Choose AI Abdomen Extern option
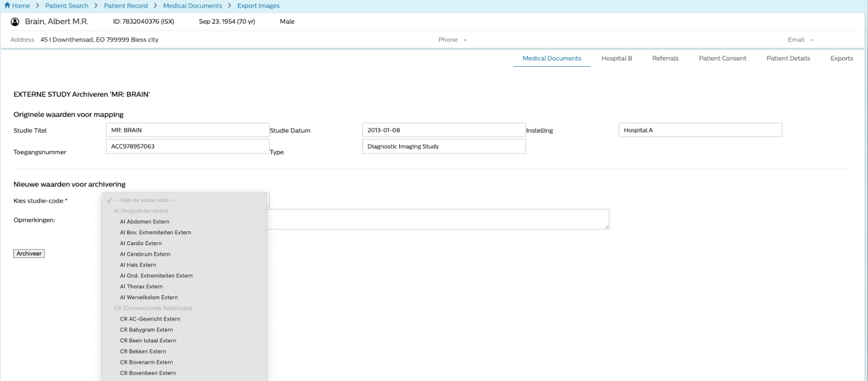Screen dimensions: 868x381 pyautogui.click(x=184, y=222)
